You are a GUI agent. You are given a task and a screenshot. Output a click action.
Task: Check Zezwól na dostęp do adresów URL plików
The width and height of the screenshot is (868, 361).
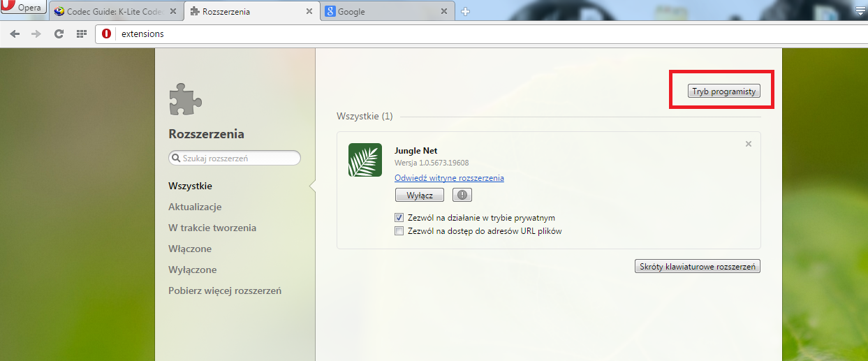(399, 230)
